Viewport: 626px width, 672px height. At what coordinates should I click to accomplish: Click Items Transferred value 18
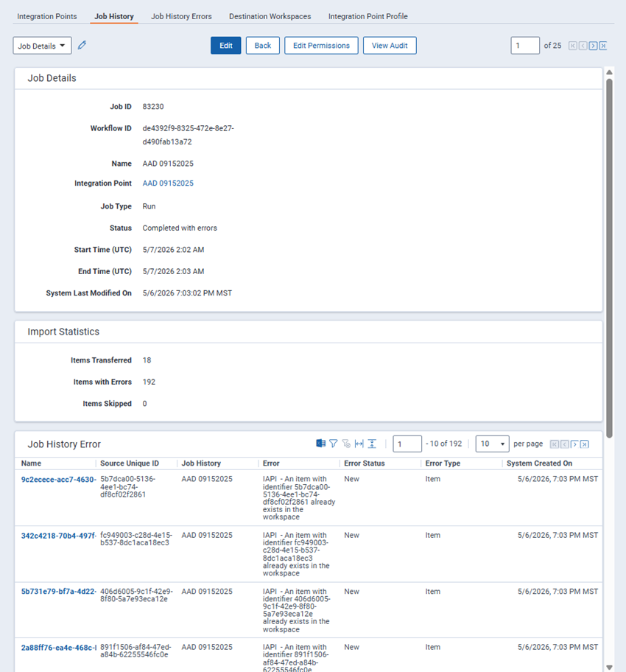(147, 360)
